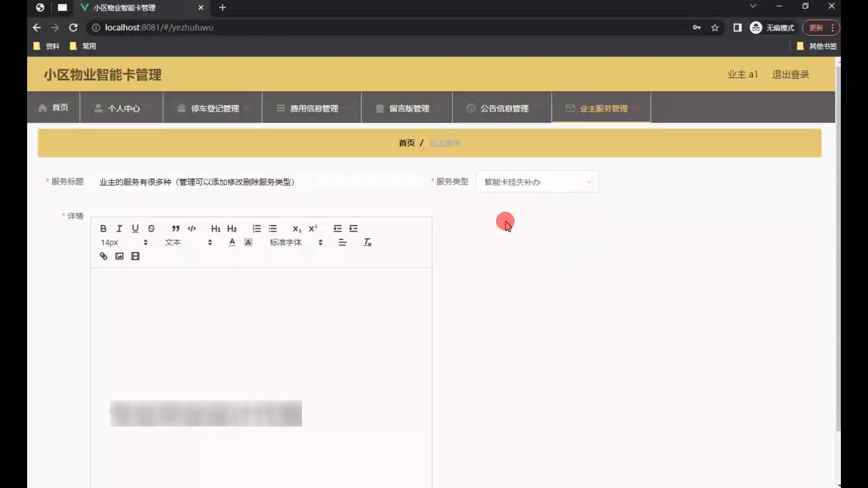This screenshot has width=868, height=488.
Task: Toggle underline formatting in editor
Action: [x=135, y=229]
